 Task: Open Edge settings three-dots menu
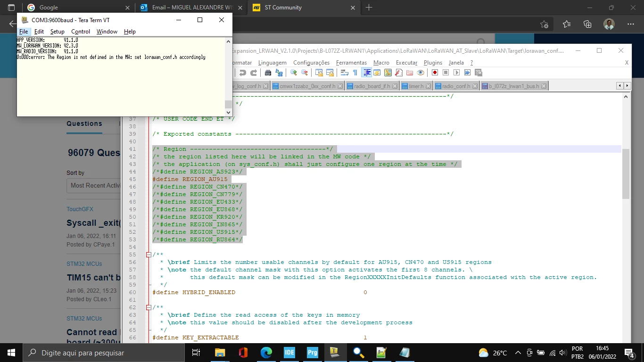631,24
